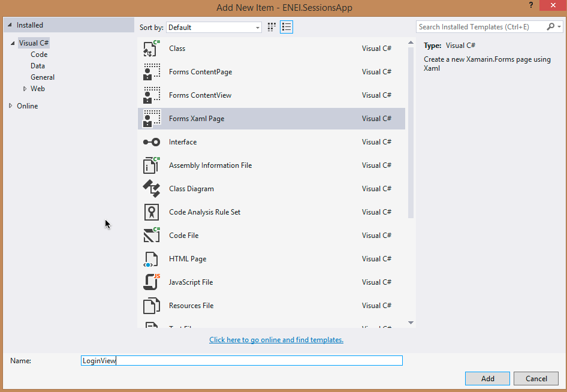The width and height of the screenshot is (567, 392).
Task: Click the Installed header label
Action: pos(29,25)
